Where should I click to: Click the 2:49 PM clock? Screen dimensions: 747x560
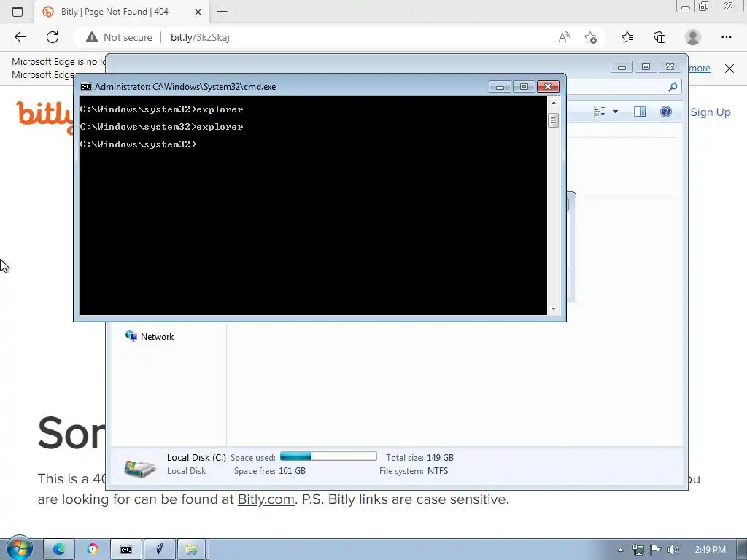(710, 550)
